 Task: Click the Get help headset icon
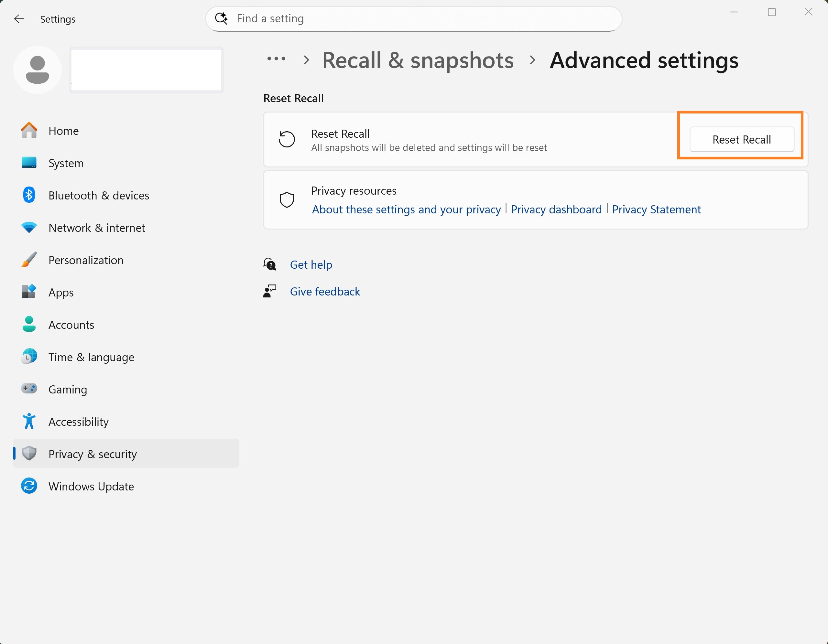[269, 264]
